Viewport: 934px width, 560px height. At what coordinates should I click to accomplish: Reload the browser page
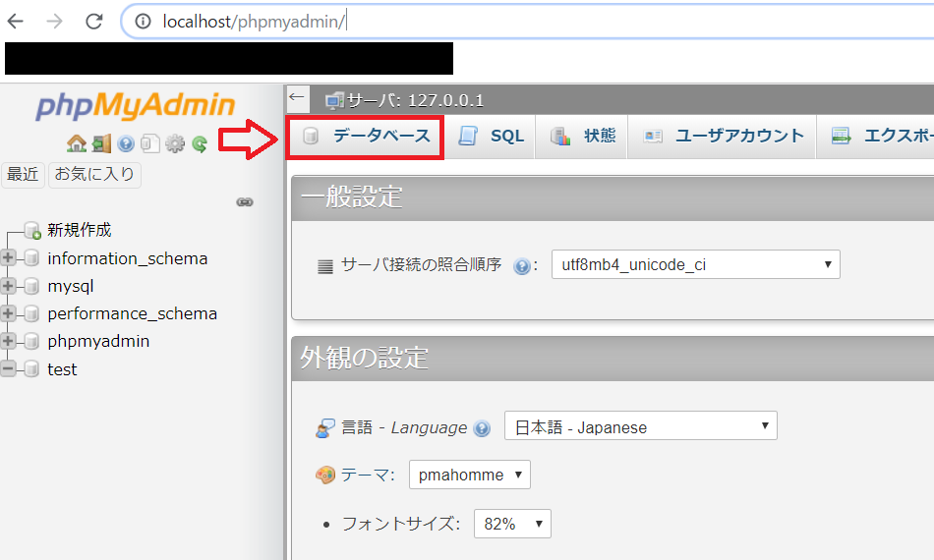[x=94, y=22]
